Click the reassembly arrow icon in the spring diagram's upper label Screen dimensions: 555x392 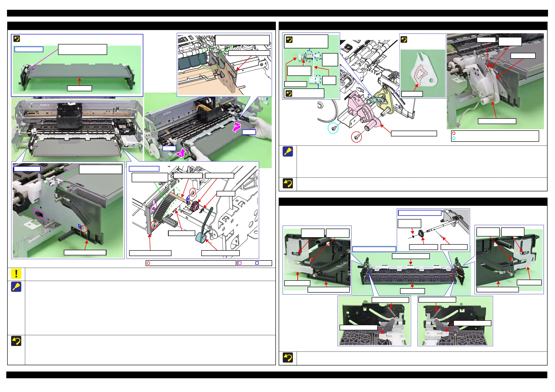pyautogui.click(x=289, y=39)
